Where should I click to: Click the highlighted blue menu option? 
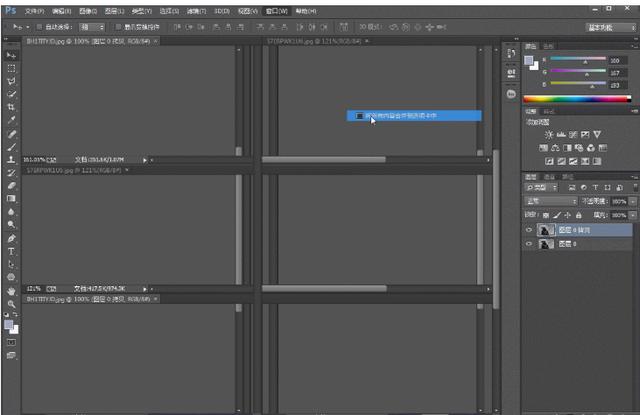(x=414, y=116)
